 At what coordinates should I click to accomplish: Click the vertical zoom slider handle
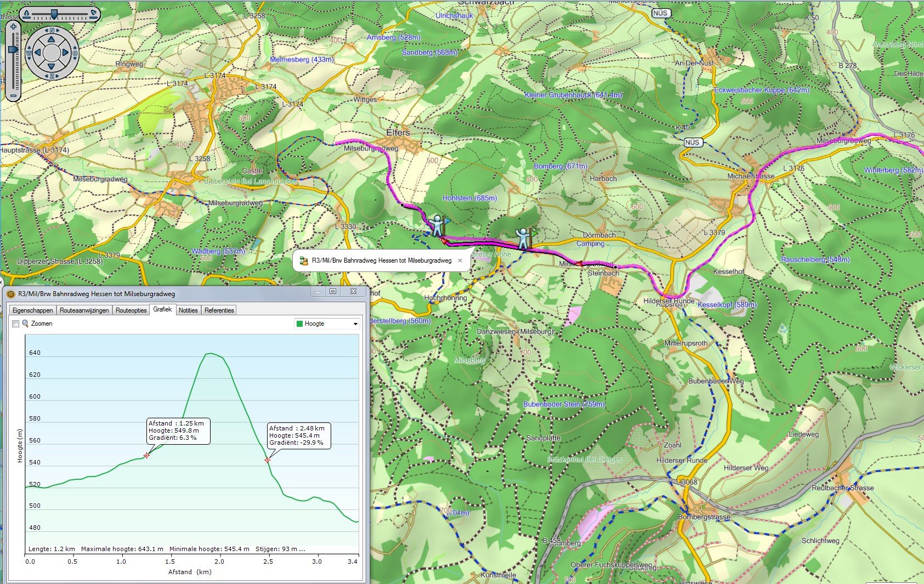coord(13,50)
